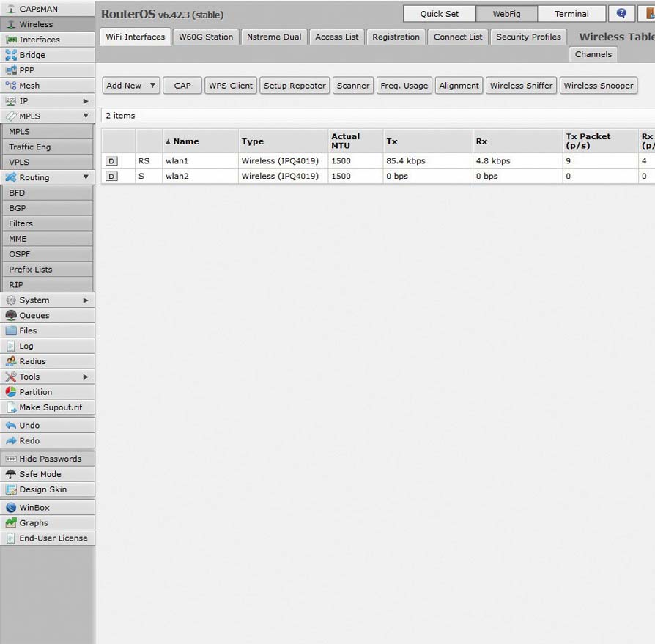Expand the Tools submenu arrow
This screenshot has height=644, width=655.
pyautogui.click(x=86, y=377)
